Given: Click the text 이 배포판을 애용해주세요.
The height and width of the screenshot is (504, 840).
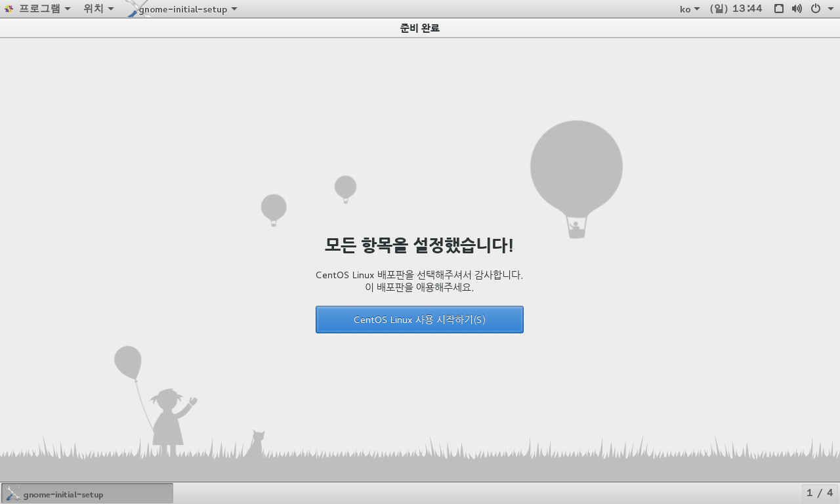Looking at the screenshot, I should click(x=419, y=287).
